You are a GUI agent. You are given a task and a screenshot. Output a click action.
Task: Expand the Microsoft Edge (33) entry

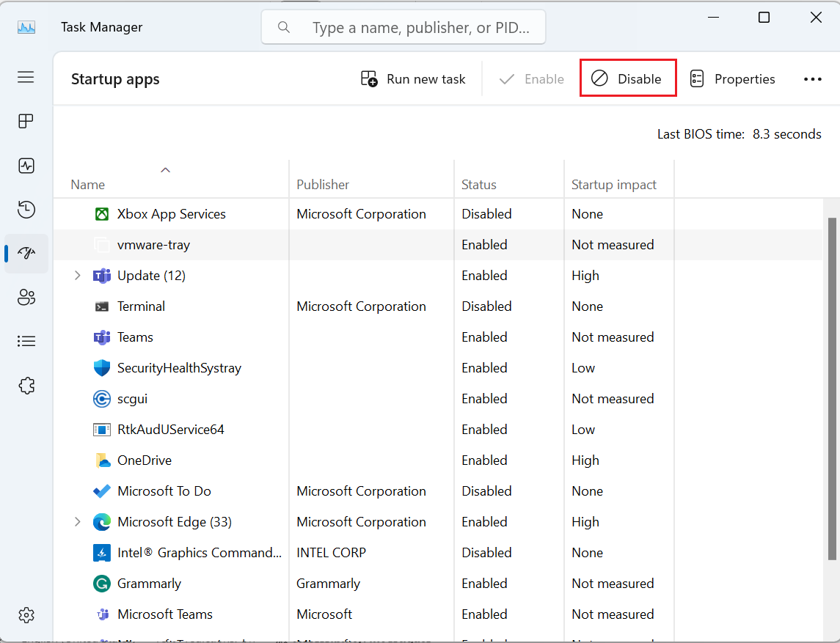click(78, 521)
